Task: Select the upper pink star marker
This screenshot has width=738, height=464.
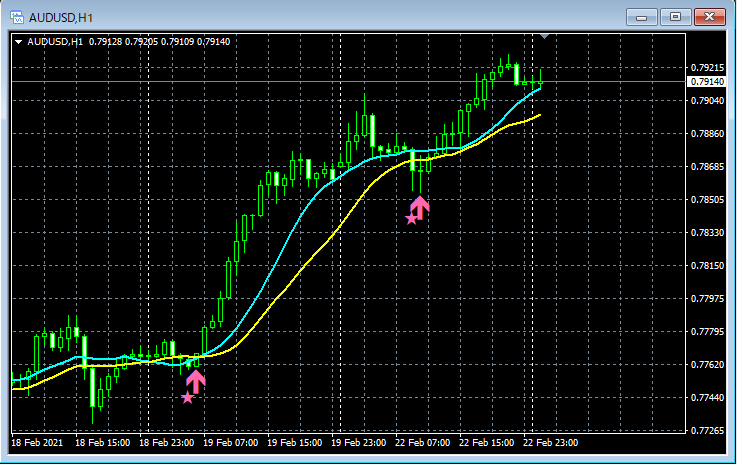Action: 411,218
